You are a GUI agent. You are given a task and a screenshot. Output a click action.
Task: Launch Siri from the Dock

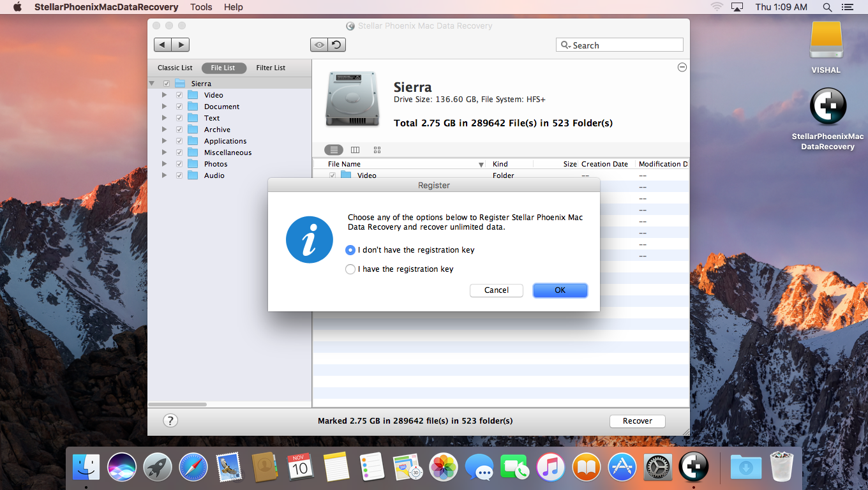[122, 467]
